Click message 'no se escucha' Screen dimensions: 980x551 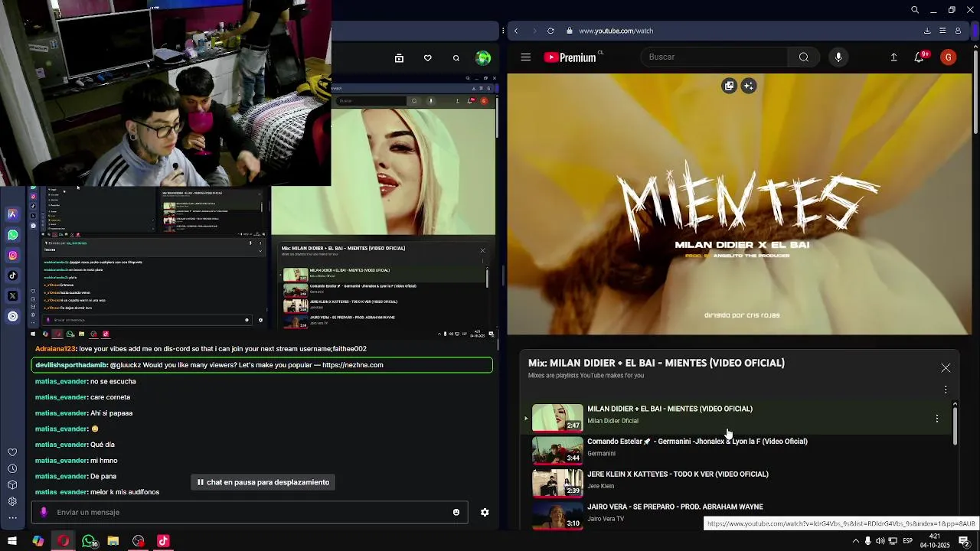(x=113, y=381)
